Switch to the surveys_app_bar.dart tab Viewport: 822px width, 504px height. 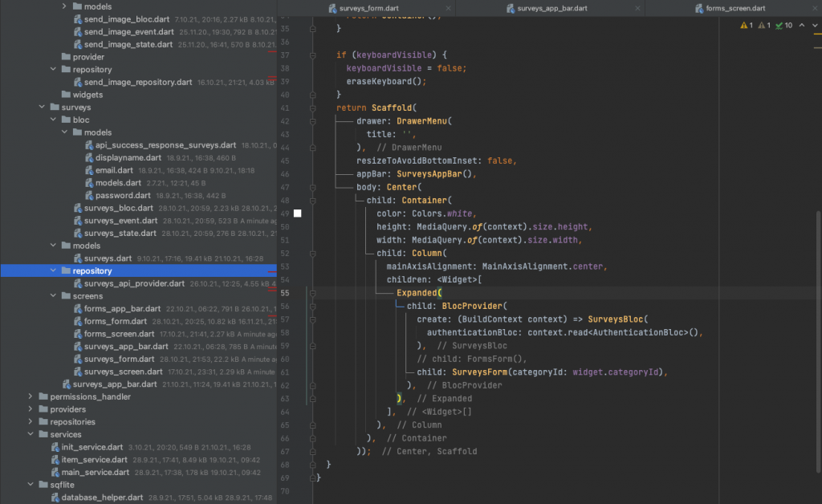coord(554,8)
